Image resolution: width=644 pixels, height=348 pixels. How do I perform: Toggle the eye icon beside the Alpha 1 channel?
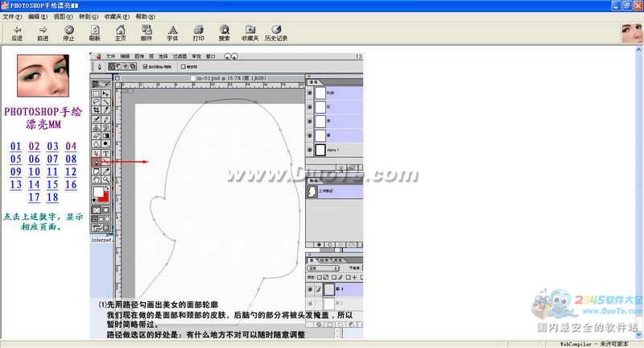pos(310,150)
